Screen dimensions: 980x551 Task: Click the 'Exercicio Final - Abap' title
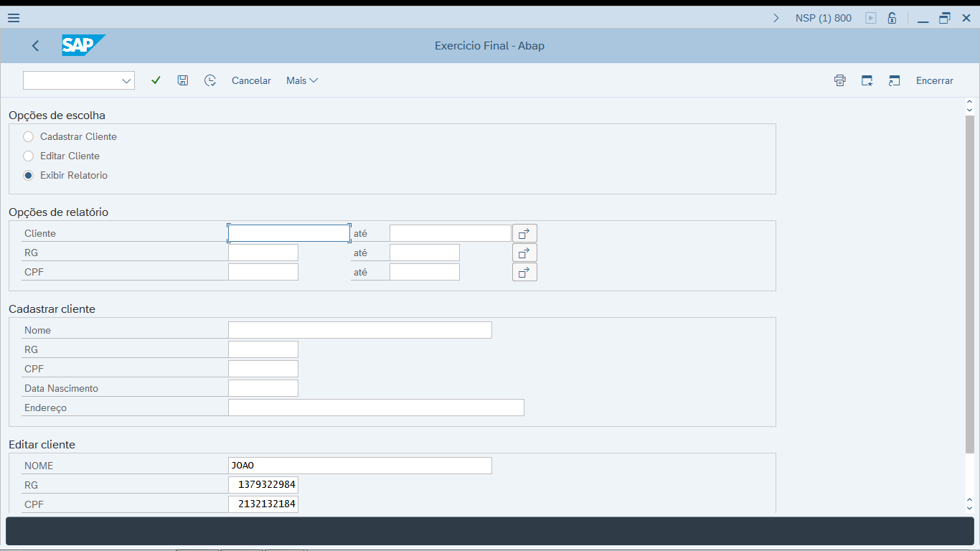[489, 45]
